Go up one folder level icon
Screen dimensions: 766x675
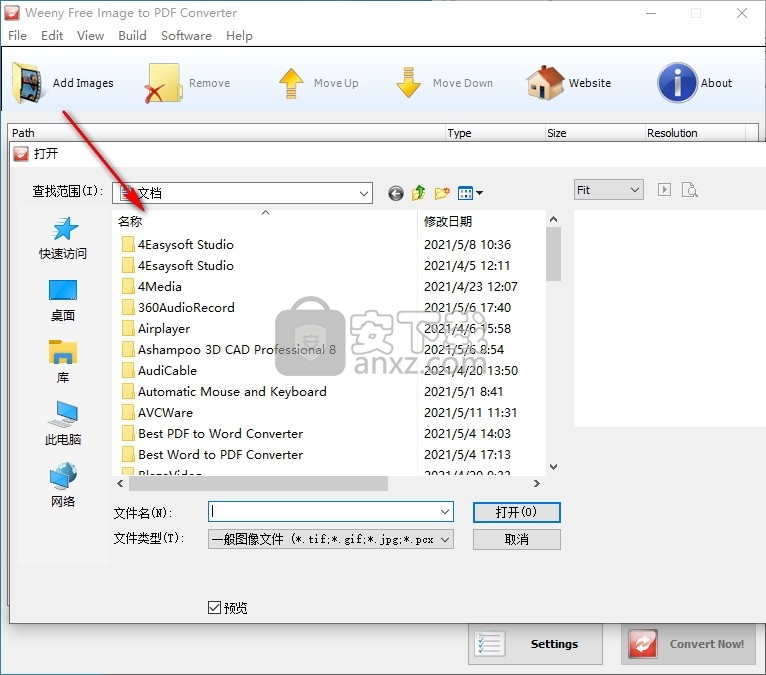point(418,193)
